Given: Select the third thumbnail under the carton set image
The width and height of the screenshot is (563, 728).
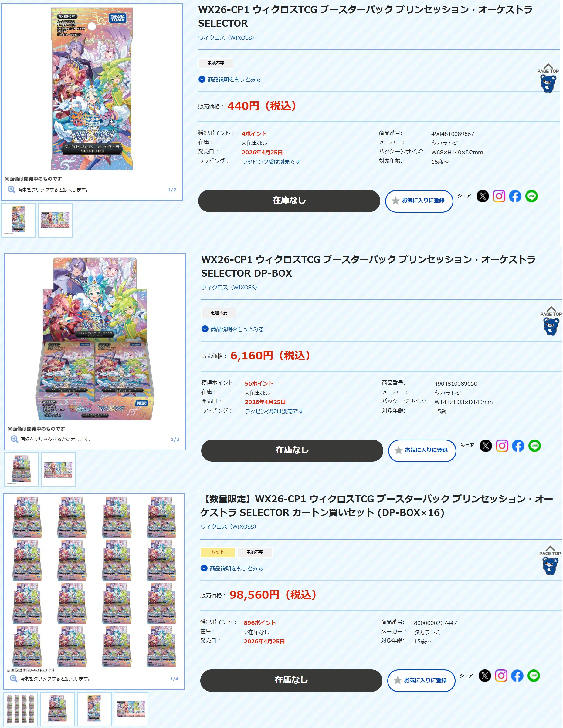Looking at the screenshot, I should click(x=94, y=709).
